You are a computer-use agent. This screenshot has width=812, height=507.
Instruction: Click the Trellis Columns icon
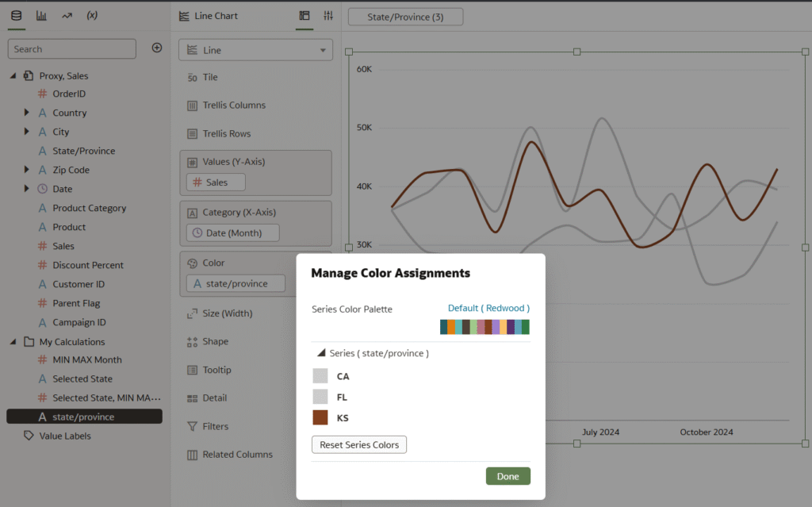[192, 106]
